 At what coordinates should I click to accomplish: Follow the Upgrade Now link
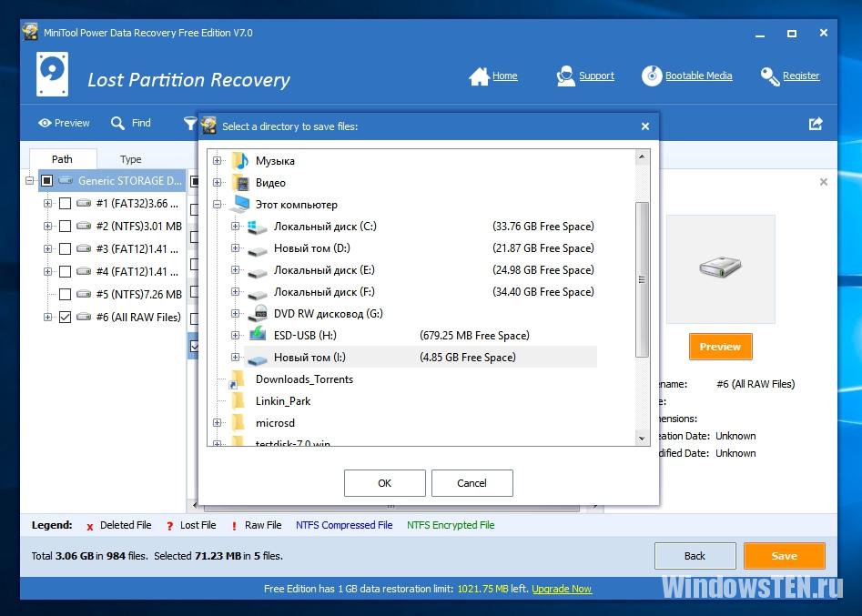coord(562,589)
